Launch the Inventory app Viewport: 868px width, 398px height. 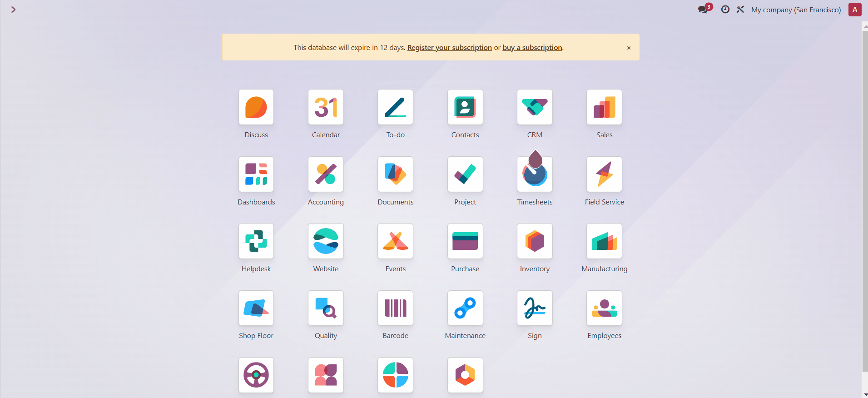pyautogui.click(x=535, y=241)
